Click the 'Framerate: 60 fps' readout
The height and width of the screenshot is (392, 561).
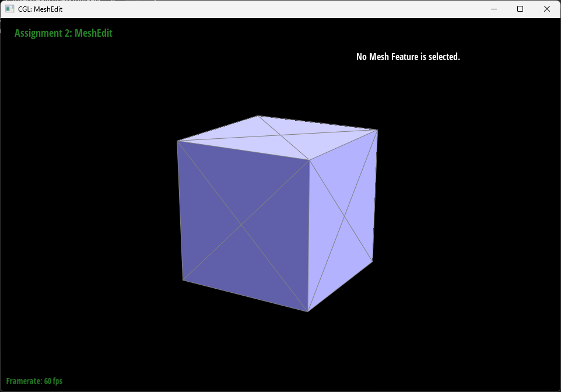point(34,381)
